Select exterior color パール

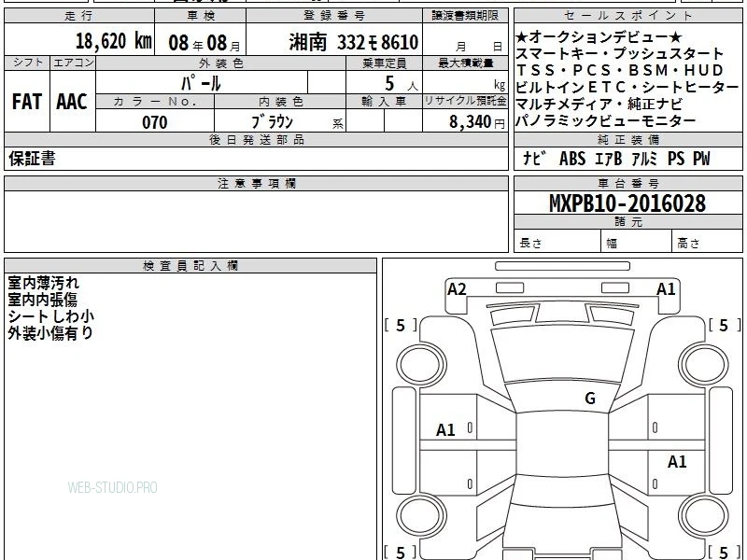click(201, 83)
